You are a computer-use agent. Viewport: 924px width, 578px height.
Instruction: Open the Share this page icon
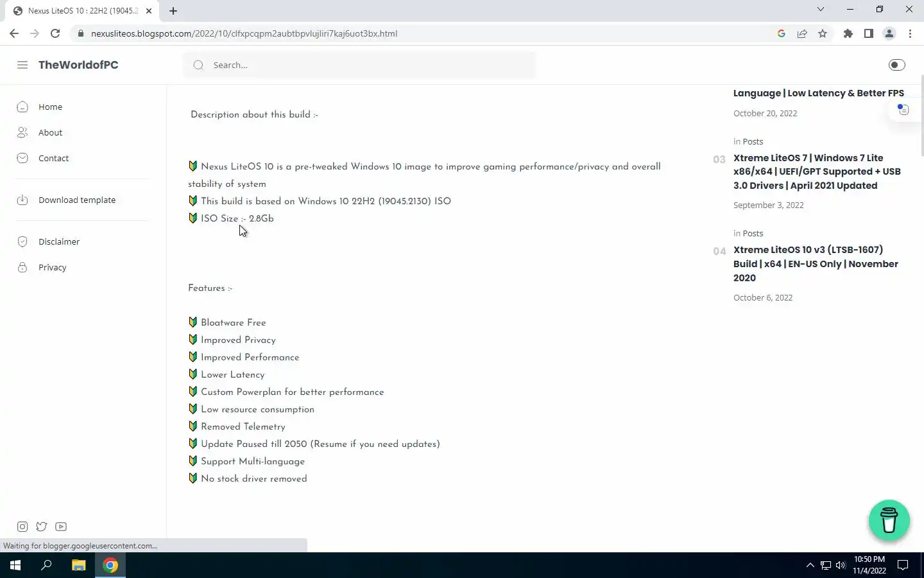pos(802,33)
